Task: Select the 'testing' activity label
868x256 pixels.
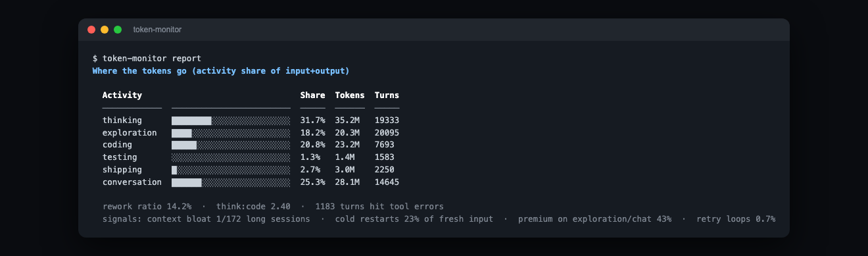Action: (120, 157)
